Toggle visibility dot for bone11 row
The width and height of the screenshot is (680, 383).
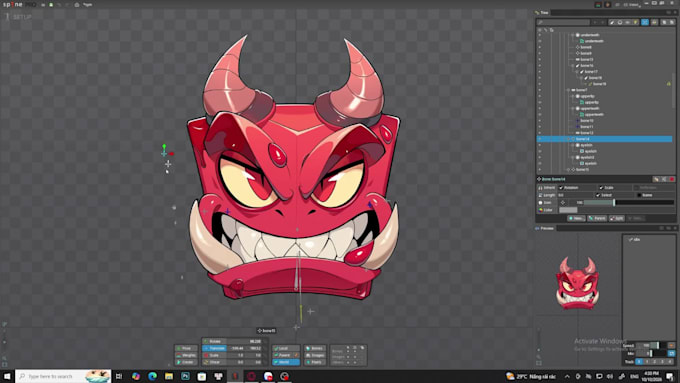click(x=539, y=127)
